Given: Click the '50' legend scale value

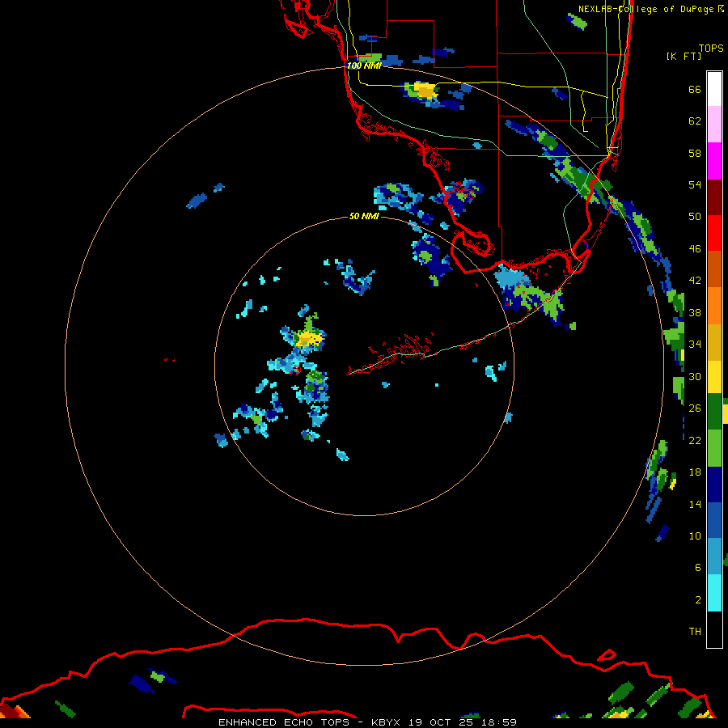Looking at the screenshot, I should pyautogui.click(x=695, y=218).
